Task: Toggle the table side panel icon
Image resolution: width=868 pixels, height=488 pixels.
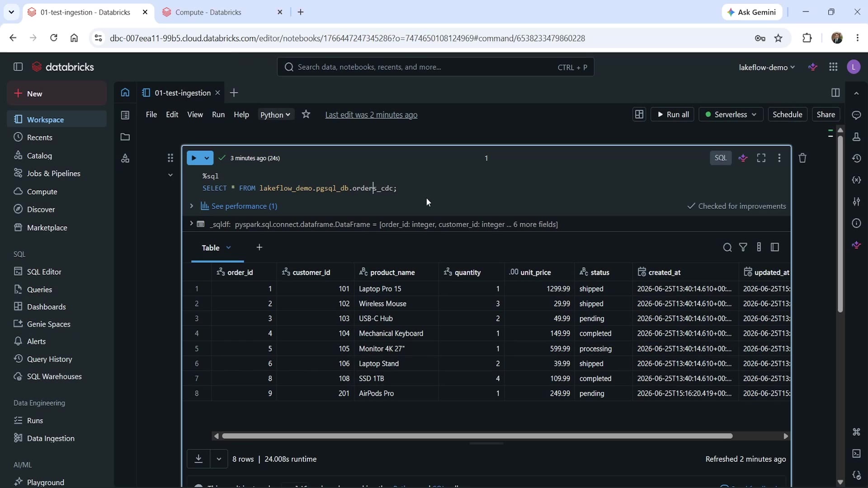Action: 775,247
